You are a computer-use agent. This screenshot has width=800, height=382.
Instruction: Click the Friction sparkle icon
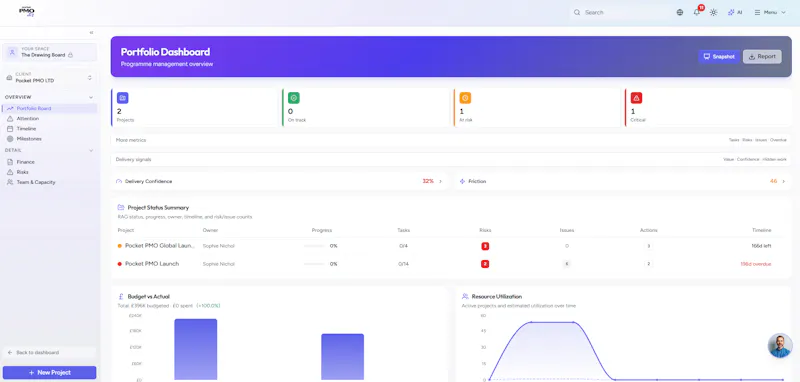[462, 181]
